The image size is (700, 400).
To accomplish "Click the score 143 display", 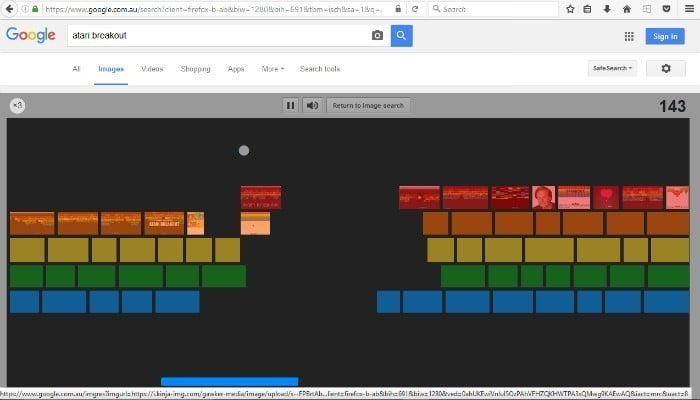I will click(672, 106).
